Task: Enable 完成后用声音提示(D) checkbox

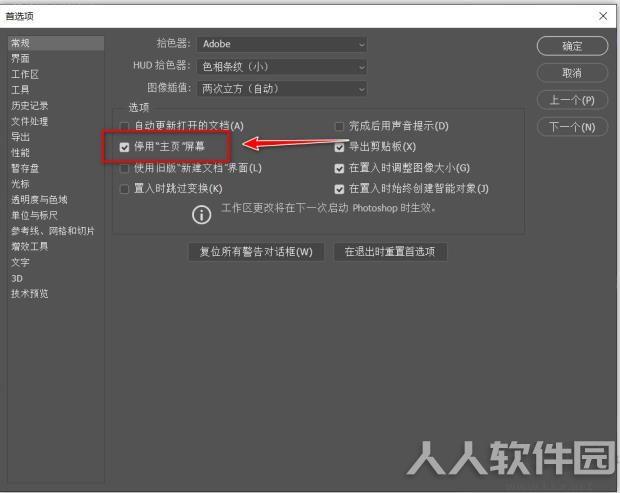Action: [x=339, y=127]
